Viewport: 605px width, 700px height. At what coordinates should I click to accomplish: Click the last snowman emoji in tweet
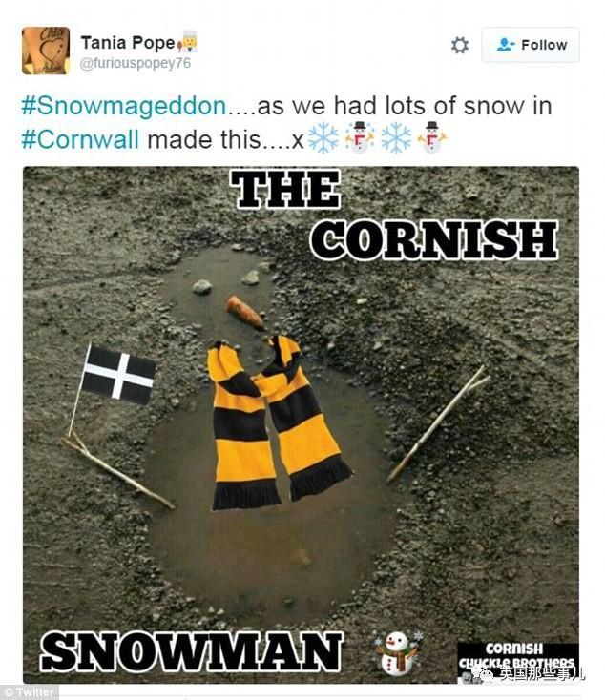(x=431, y=137)
